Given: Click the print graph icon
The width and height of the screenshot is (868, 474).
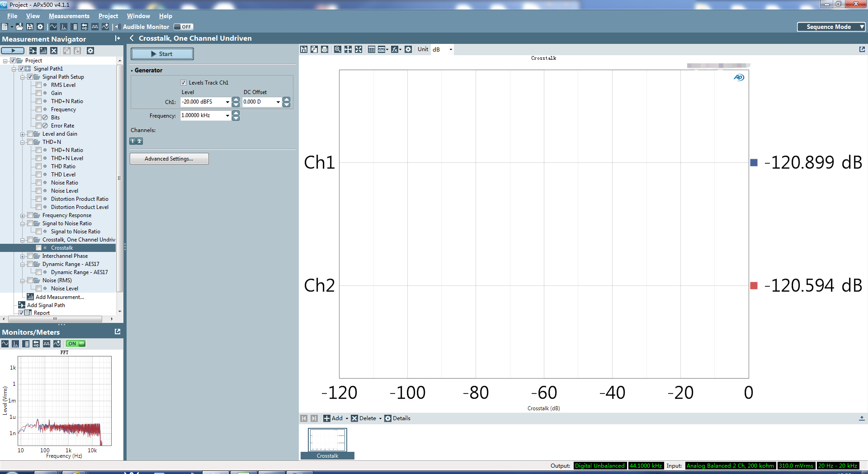Looking at the screenshot, I should coord(325,49).
